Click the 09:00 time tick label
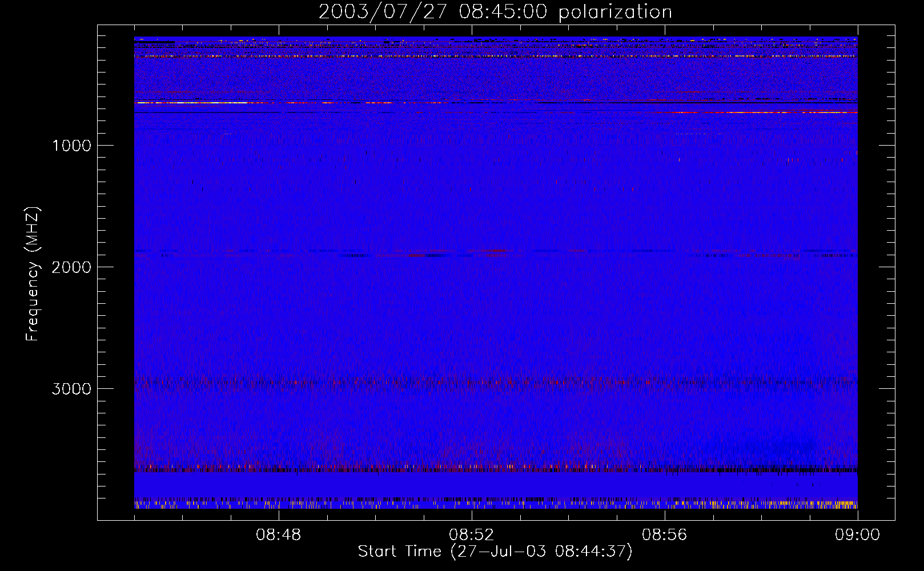This screenshot has width=924, height=571. pos(858,535)
